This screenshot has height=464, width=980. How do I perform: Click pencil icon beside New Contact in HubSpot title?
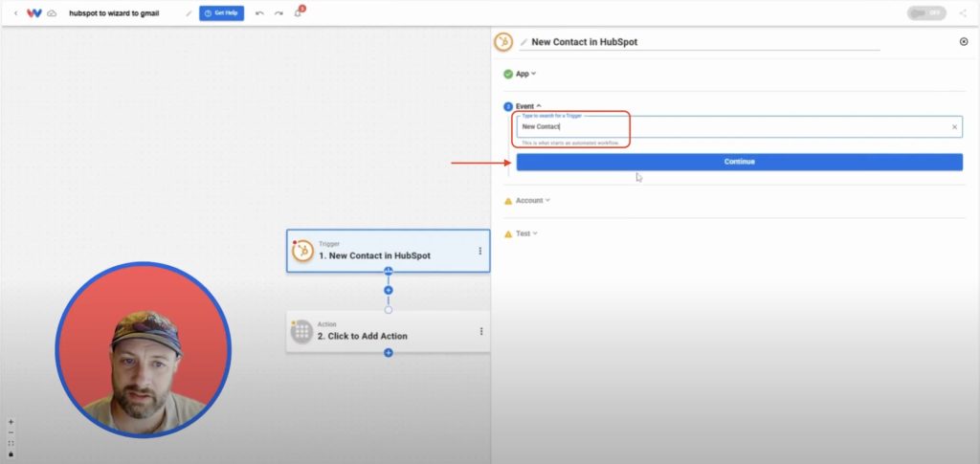pos(523,42)
